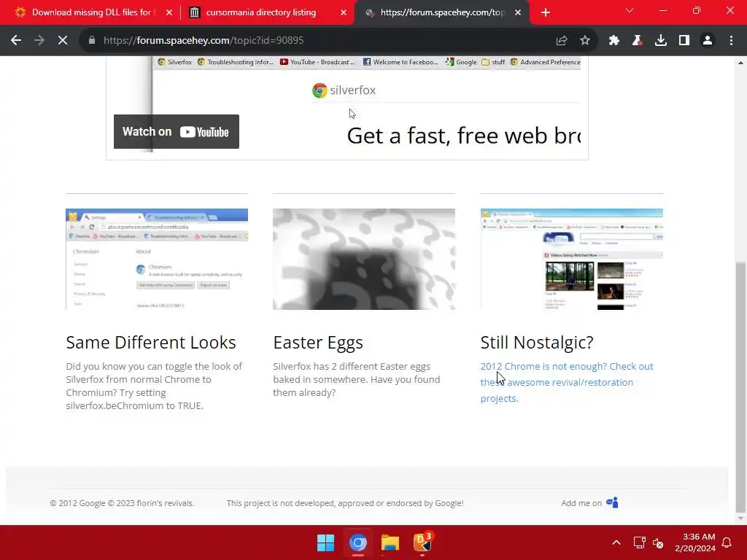
Task: Click the Same Different Looks heading
Action: pyautogui.click(x=151, y=343)
